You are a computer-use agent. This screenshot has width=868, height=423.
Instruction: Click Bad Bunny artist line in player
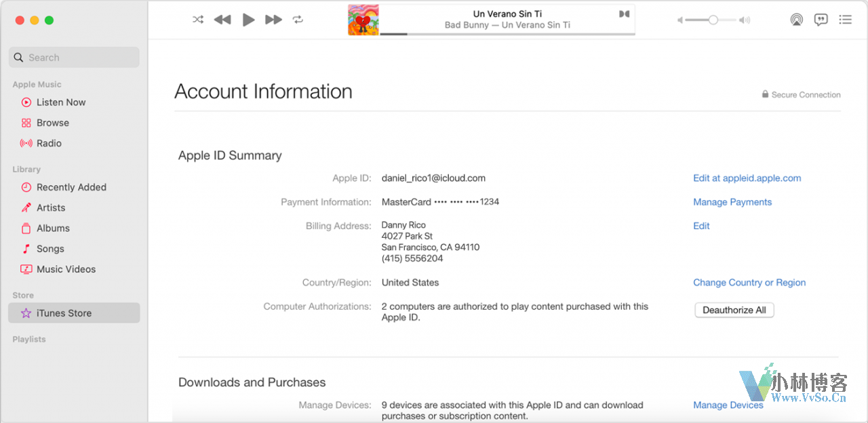(x=507, y=25)
